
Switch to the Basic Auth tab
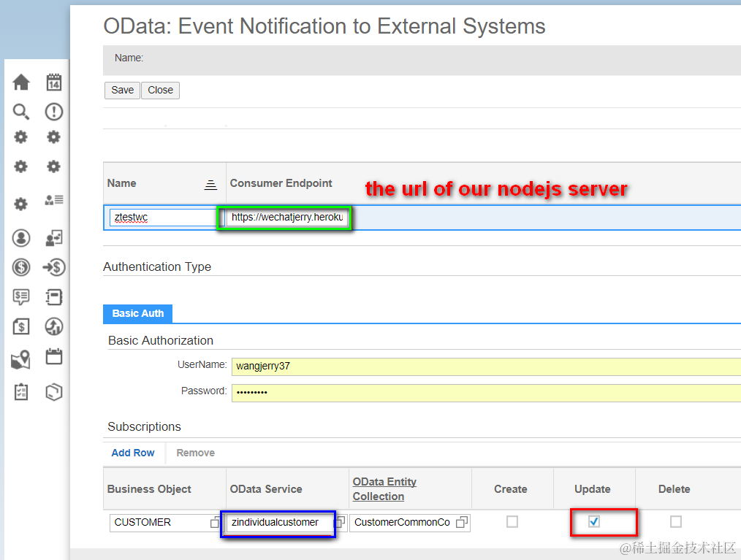pyautogui.click(x=137, y=313)
